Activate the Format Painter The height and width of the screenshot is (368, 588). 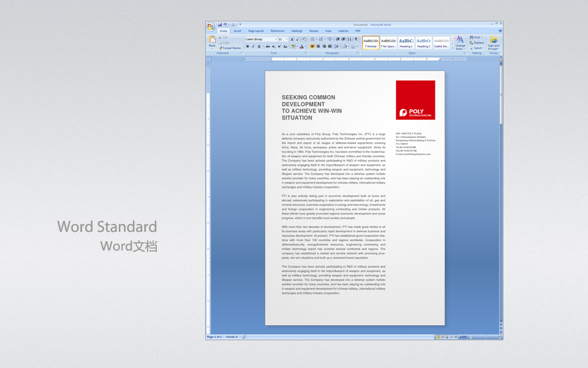click(230, 48)
